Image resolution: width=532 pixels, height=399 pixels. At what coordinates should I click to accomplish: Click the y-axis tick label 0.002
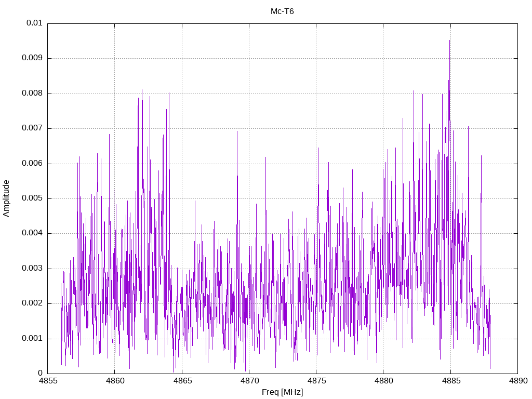click(32, 303)
